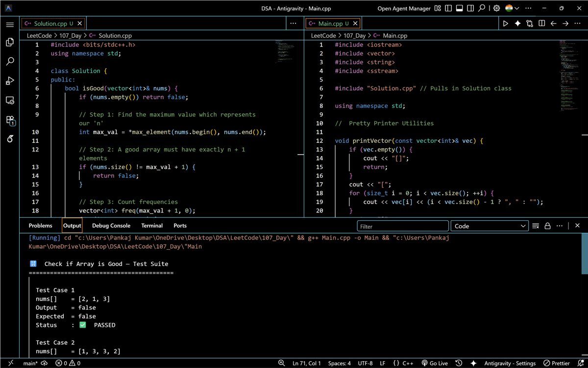Open the Run and Debug view

click(x=10, y=81)
